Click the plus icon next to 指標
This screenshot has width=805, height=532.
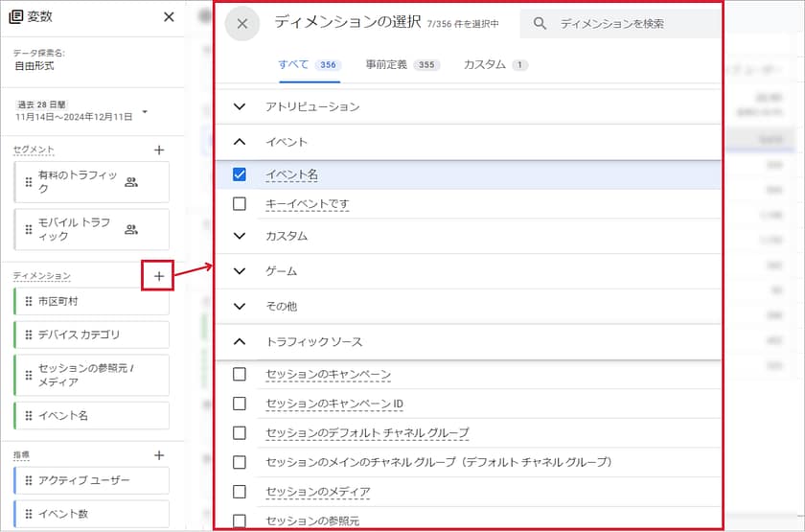pyautogui.click(x=159, y=455)
